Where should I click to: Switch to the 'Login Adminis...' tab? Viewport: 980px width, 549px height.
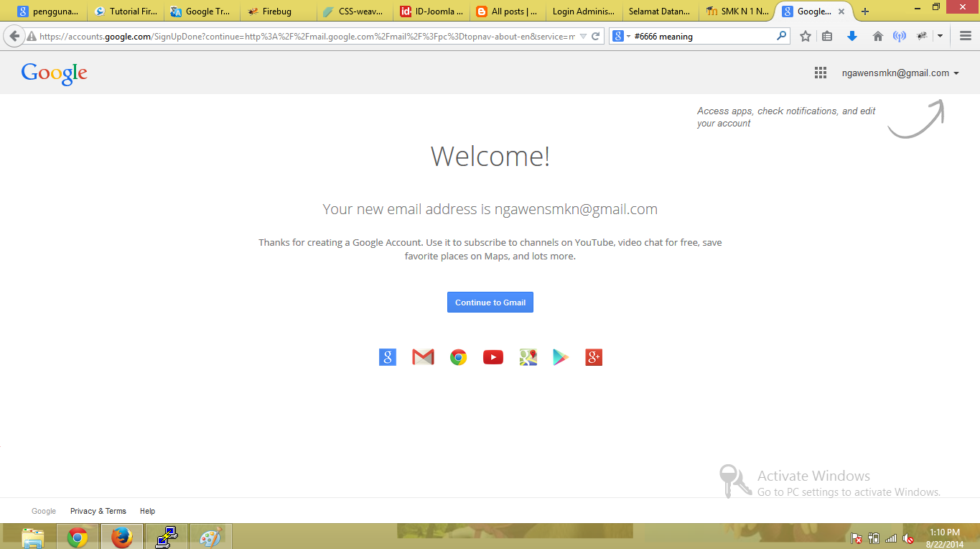pos(584,11)
